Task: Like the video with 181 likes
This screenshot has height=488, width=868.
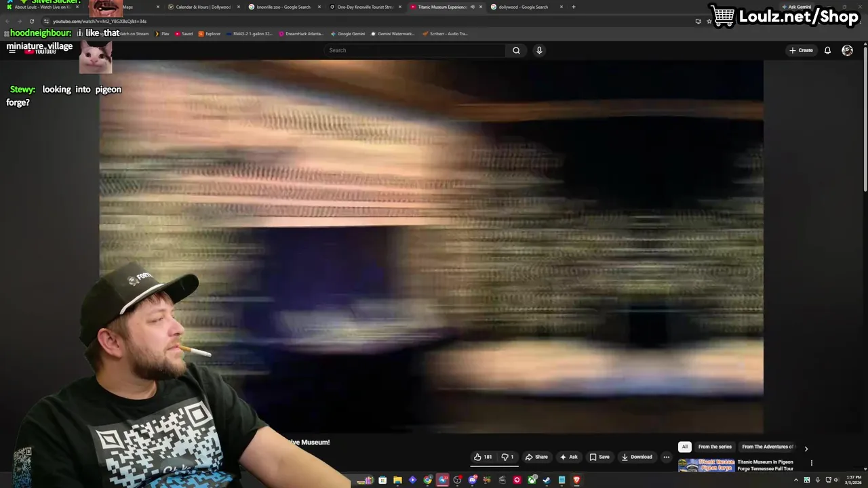Action: click(483, 457)
